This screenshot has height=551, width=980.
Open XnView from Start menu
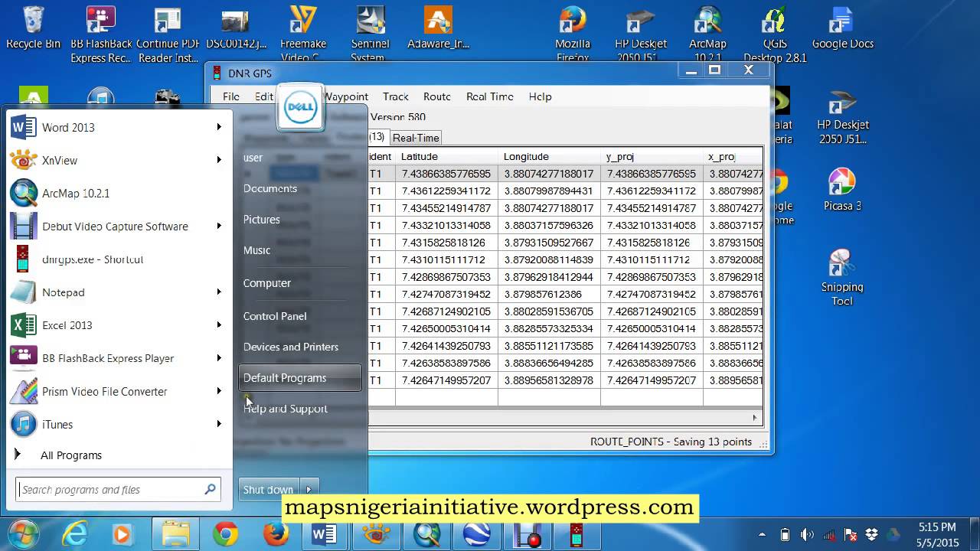119,160
